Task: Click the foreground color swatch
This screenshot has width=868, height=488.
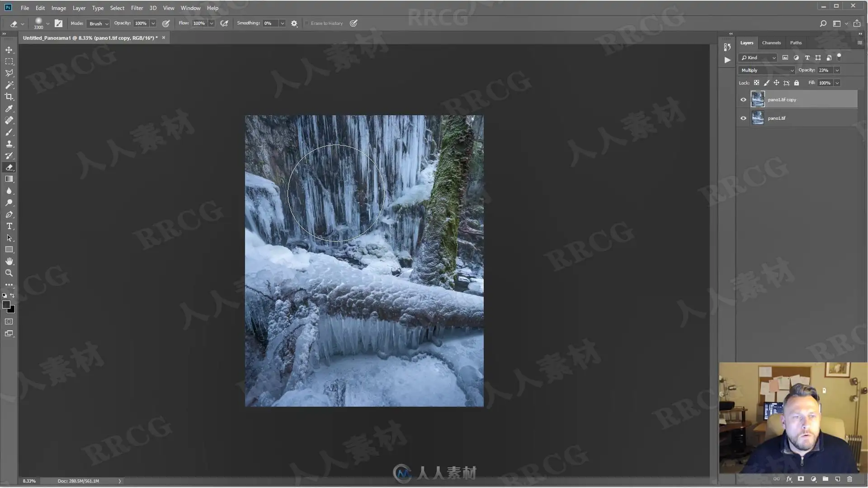Action: (x=6, y=305)
